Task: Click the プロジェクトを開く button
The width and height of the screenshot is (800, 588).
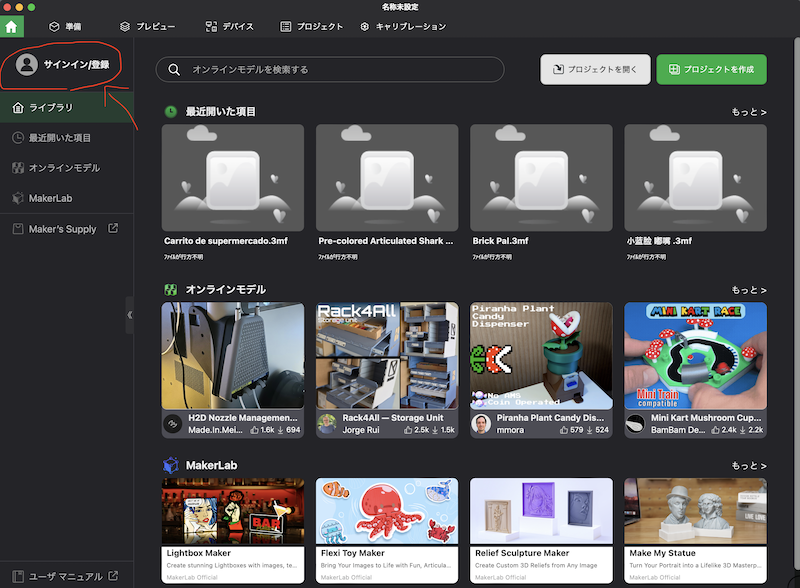Action: tap(595, 69)
